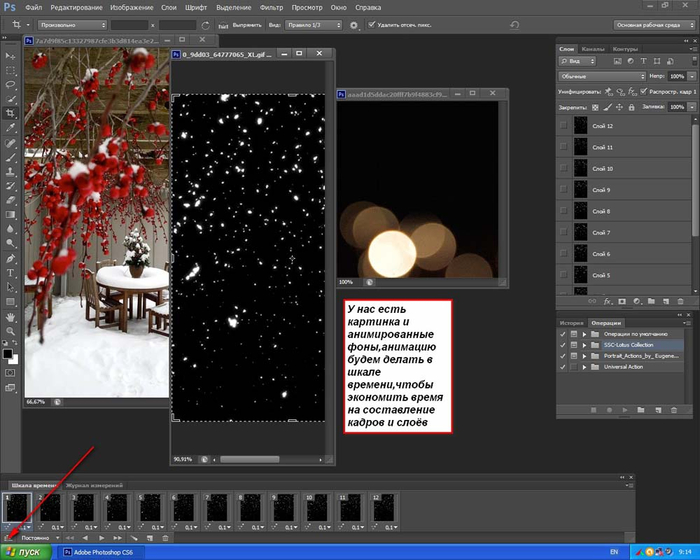
Task: Open opacity 'Непр' slider arrow
Action: [x=692, y=76]
